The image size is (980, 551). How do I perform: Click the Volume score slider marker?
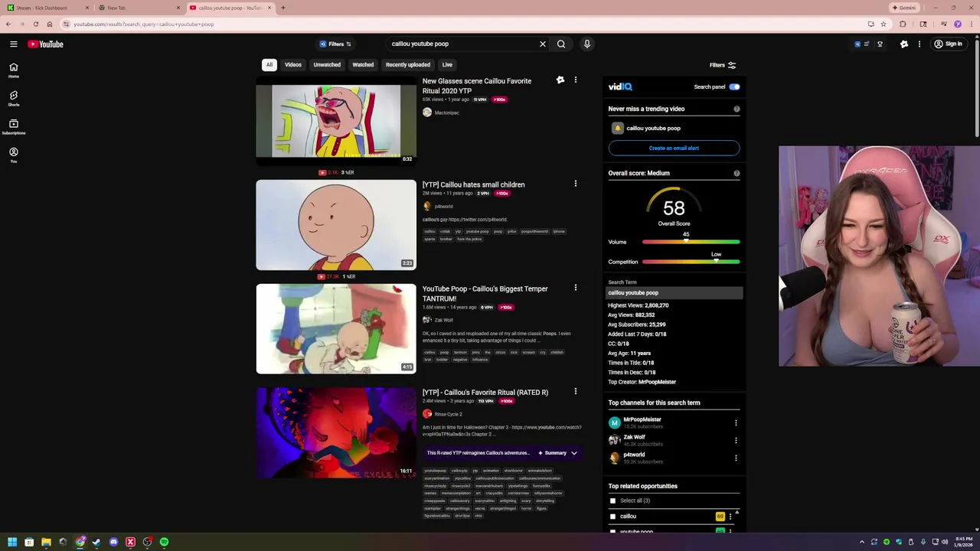click(x=686, y=241)
